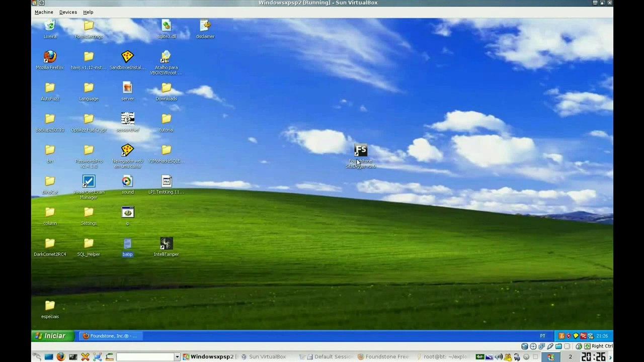Select the Mozilla Firefox desktop shortcut
Viewport: 644px width, 362px height.
coord(50,60)
